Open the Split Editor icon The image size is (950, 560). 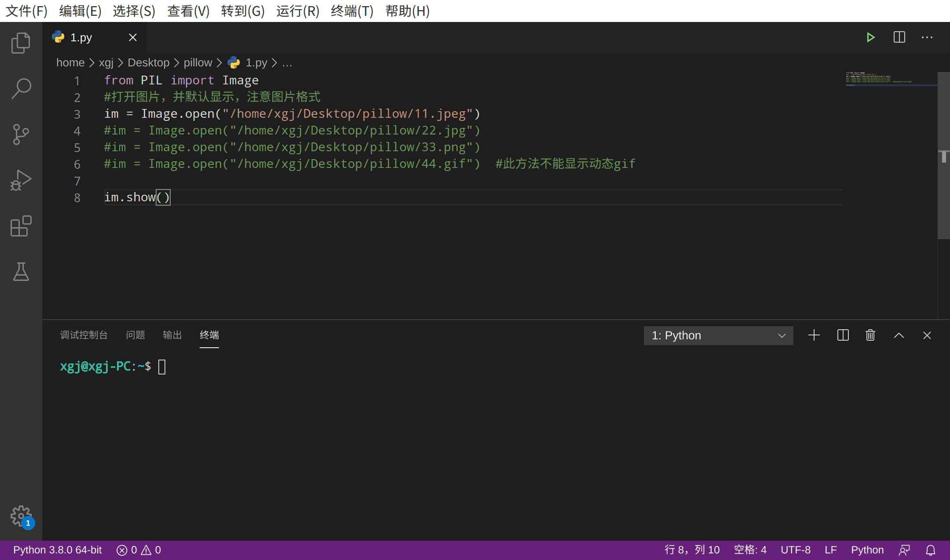(899, 36)
